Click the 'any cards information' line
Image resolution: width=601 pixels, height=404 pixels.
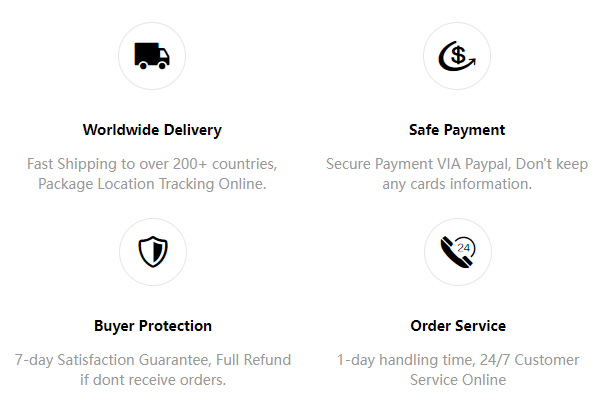[x=457, y=184]
